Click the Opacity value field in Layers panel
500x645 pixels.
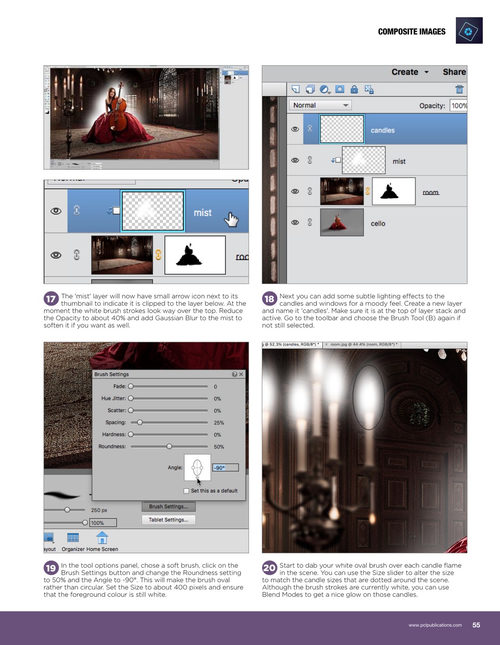[458, 106]
